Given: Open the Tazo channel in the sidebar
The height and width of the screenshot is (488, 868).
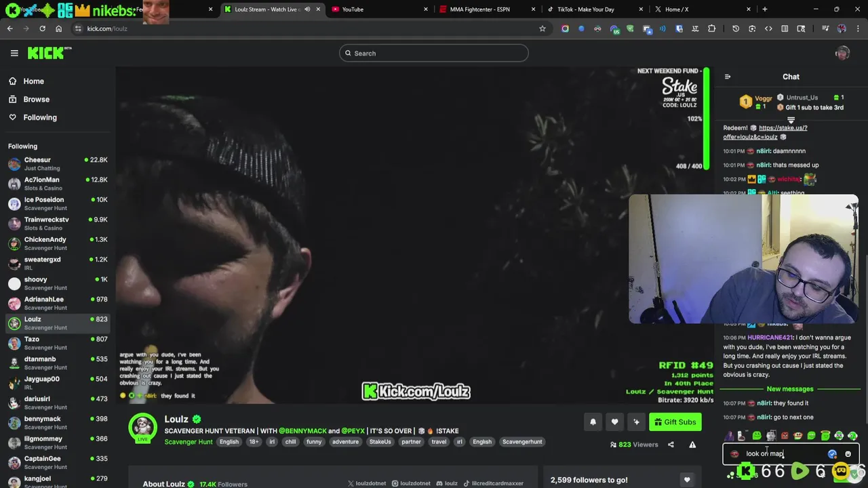Looking at the screenshot, I should point(58,343).
